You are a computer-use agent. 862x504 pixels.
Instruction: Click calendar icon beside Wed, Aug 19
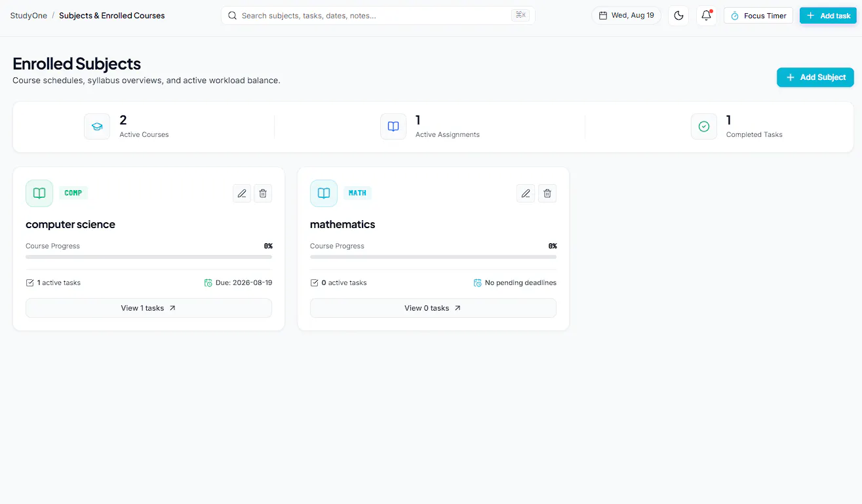(x=603, y=16)
